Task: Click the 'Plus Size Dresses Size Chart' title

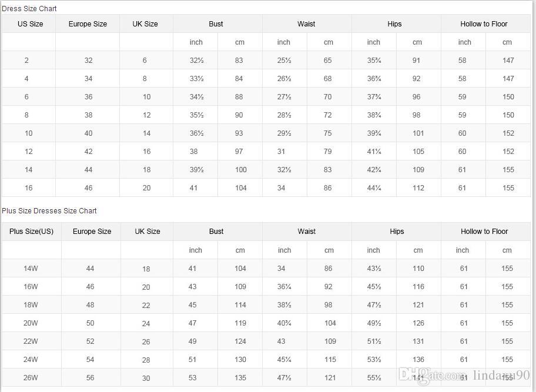Action: (49, 210)
